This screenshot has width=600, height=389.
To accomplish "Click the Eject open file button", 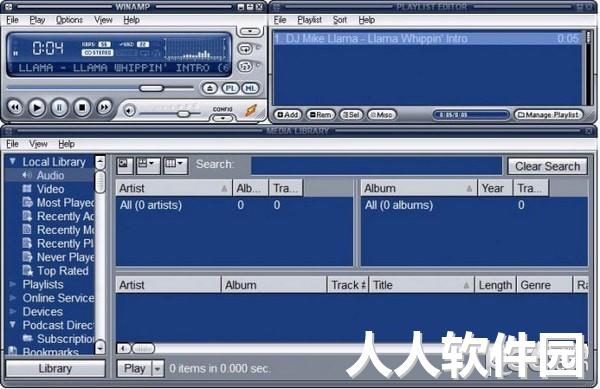I will pos(209,88).
